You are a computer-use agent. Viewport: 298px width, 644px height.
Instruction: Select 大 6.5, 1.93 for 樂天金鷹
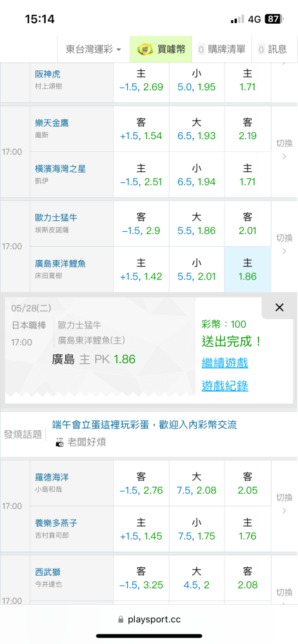(x=197, y=129)
